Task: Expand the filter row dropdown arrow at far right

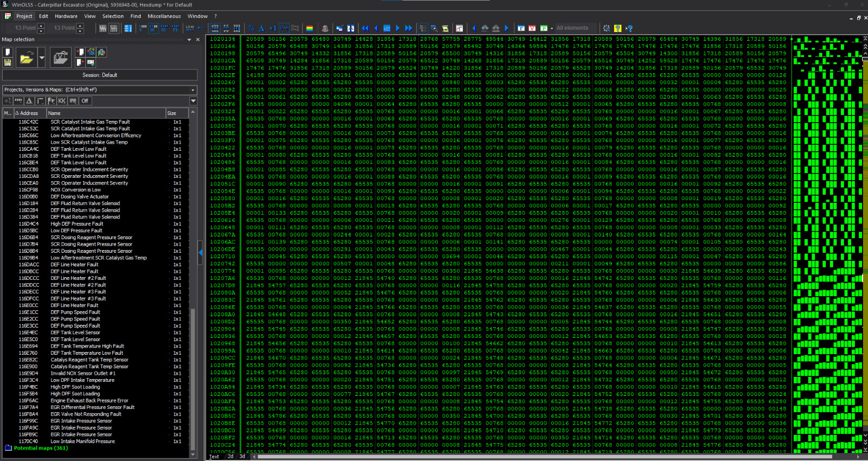Action: click(x=193, y=101)
